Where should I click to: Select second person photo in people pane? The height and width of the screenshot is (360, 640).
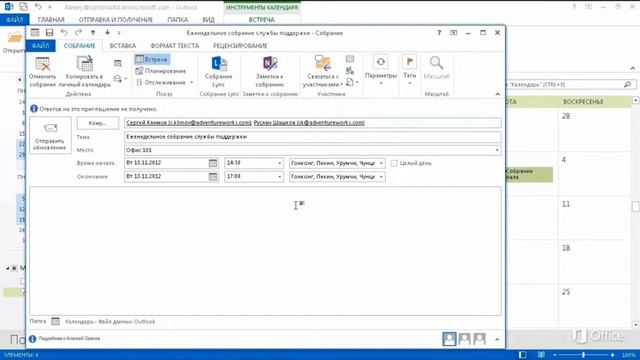point(464,339)
